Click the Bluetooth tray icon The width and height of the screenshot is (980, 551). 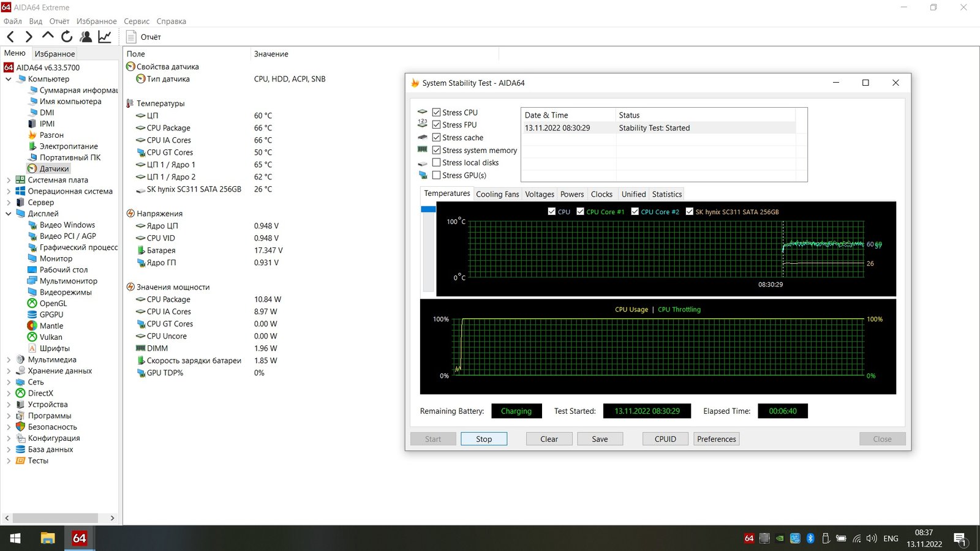tap(810, 539)
